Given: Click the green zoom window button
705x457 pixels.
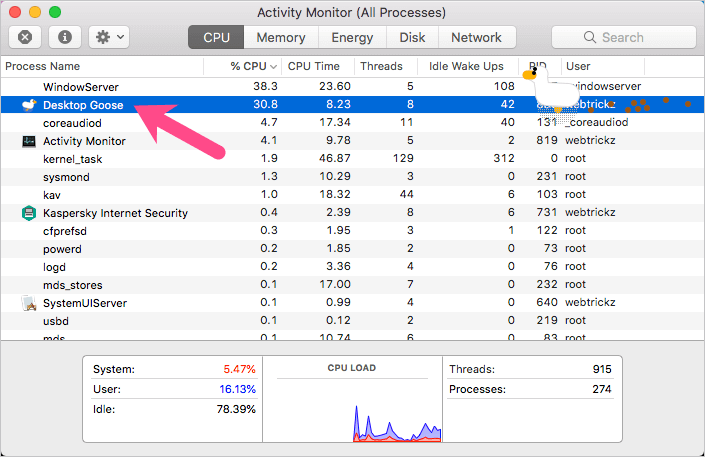Looking at the screenshot, I should click(x=55, y=12).
